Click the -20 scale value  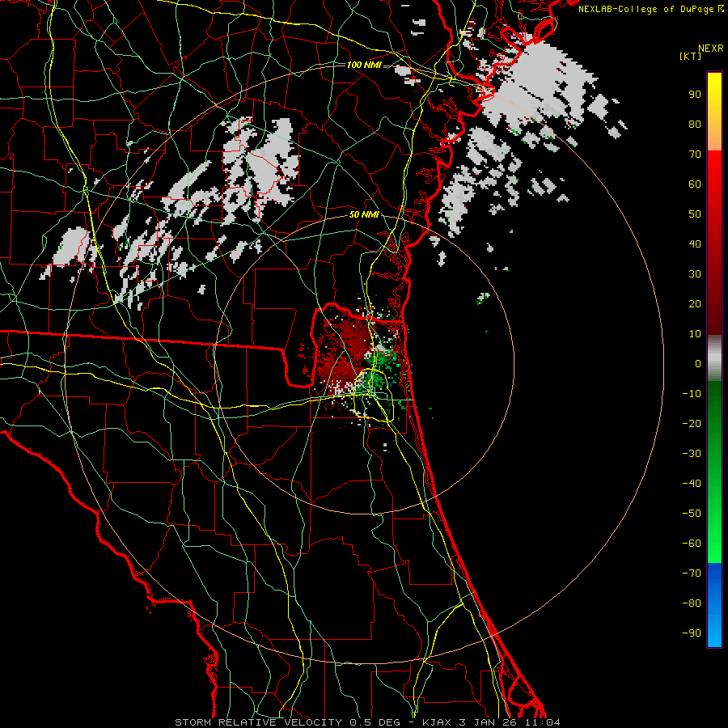(x=692, y=424)
